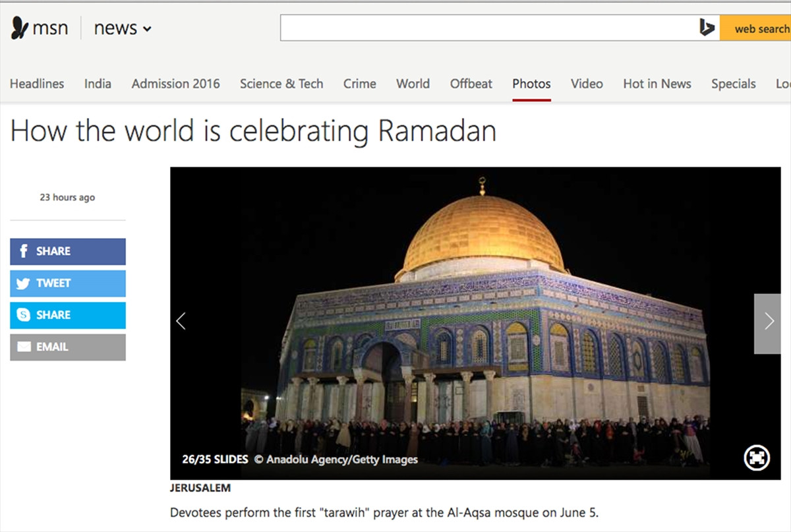Navigate to the Video tab
This screenshot has width=791, height=532.
(x=587, y=84)
